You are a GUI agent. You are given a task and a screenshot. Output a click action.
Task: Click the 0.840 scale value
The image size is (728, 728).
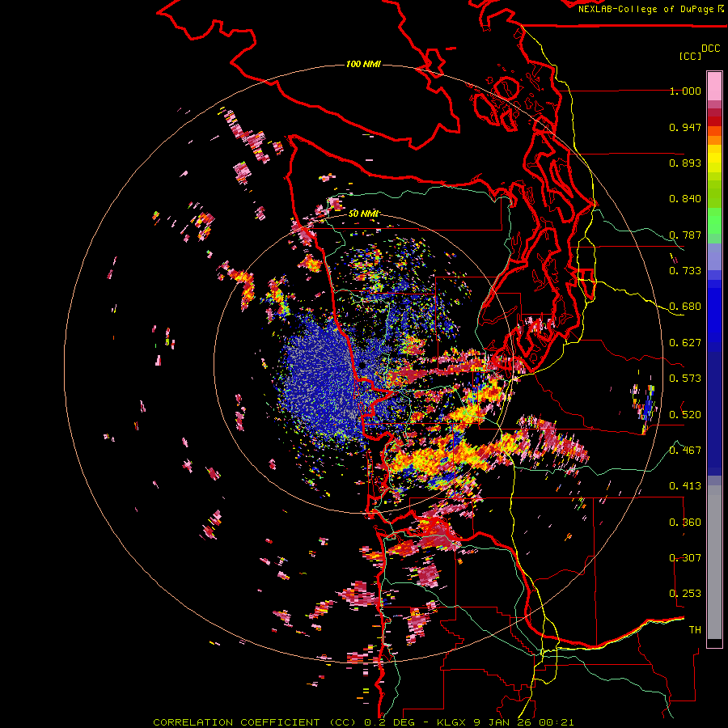pyautogui.click(x=685, y=199)
